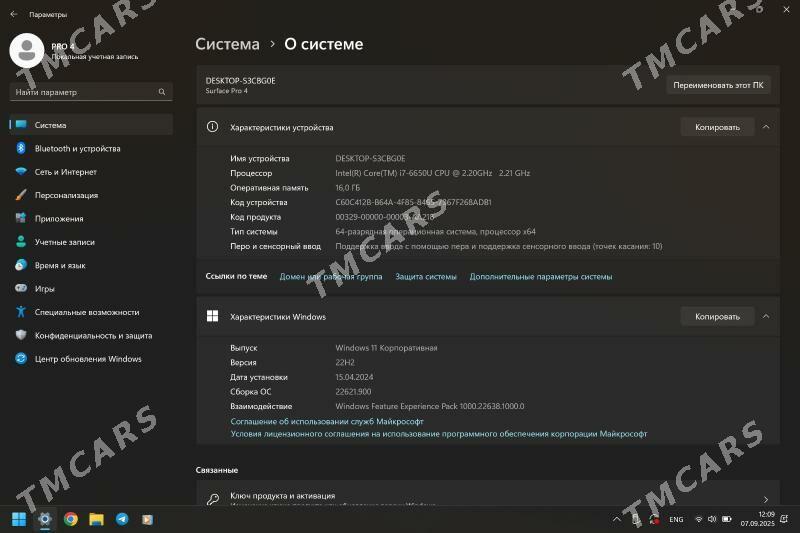Open Учетные записи section
Screen dimensions: 800x533
pyautogui.click(x=64, y=242)
